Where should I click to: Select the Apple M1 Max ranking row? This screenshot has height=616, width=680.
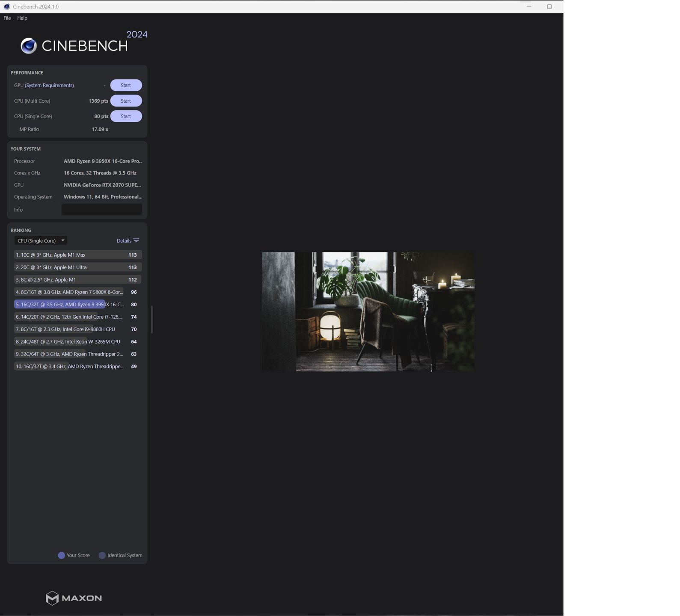pos(78,255)
